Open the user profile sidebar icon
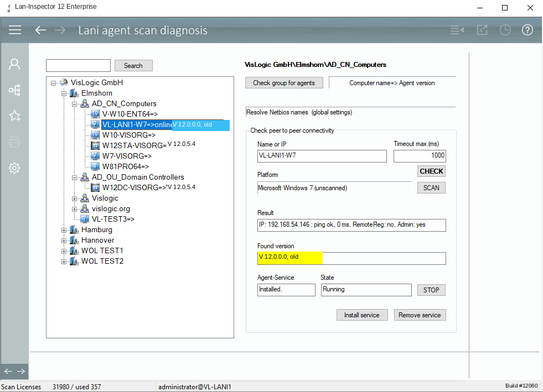 point(14,64)
